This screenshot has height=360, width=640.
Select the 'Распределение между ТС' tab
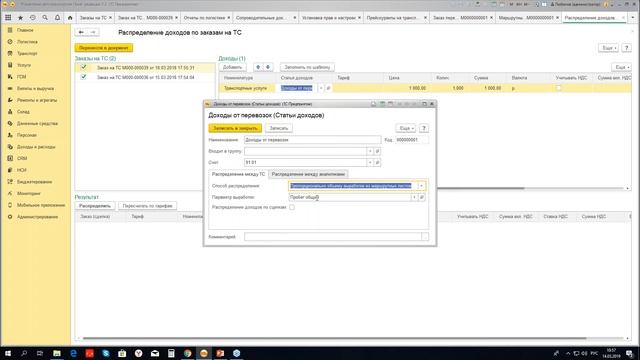point(238,174)
